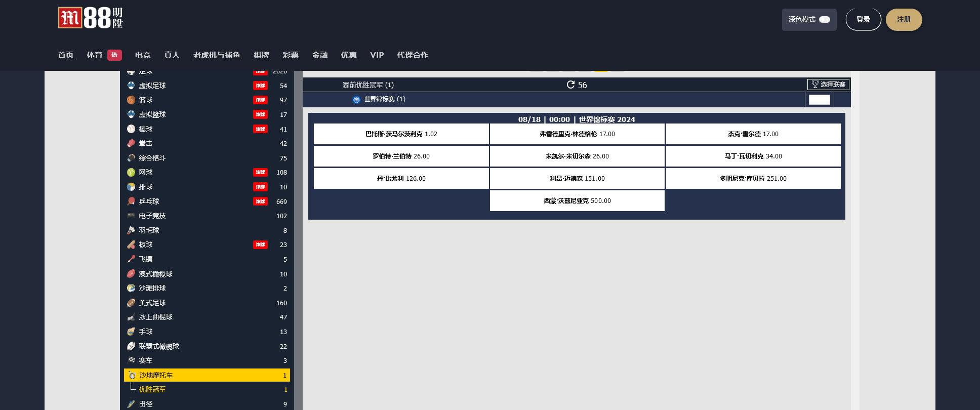Open the 彩票 lottery menu
980x410 pixels.
(291, 55)
